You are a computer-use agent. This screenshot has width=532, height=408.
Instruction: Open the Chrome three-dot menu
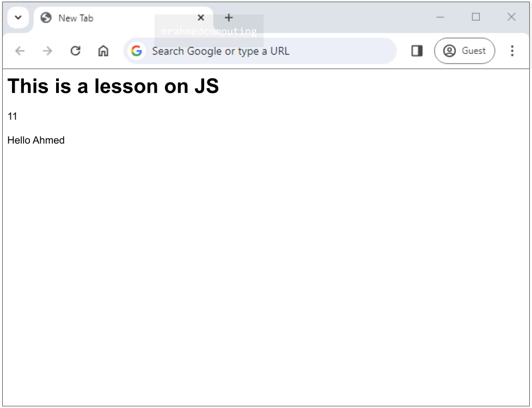(512, 51)
